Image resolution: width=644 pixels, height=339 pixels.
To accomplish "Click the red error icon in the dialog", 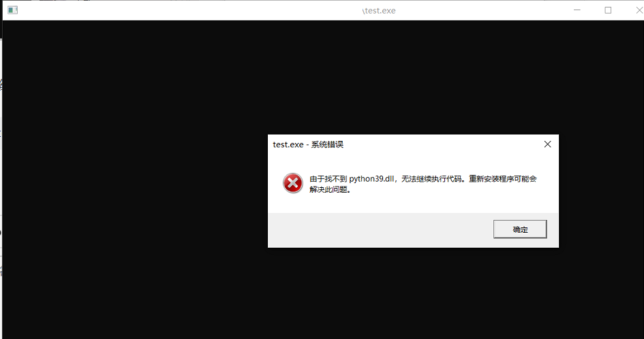I will (x=293, y=183).
